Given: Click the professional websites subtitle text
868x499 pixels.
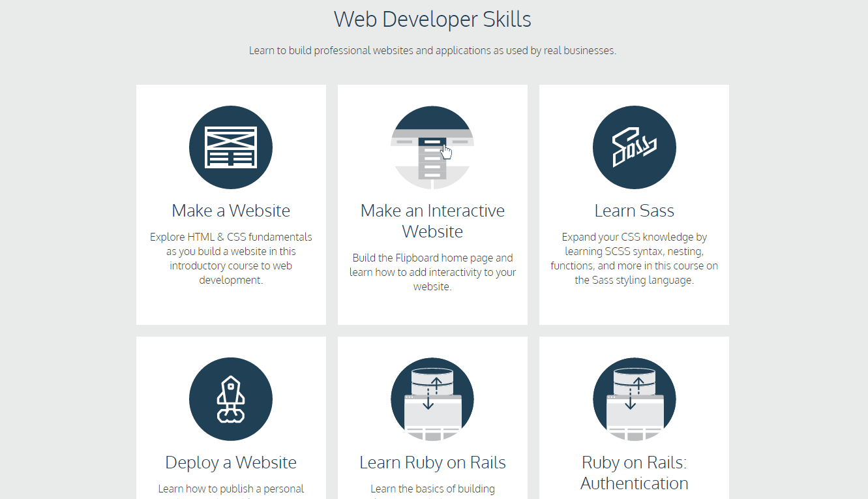Looking at the screenshot, I should pyautogui.click(x=432, y=50).
